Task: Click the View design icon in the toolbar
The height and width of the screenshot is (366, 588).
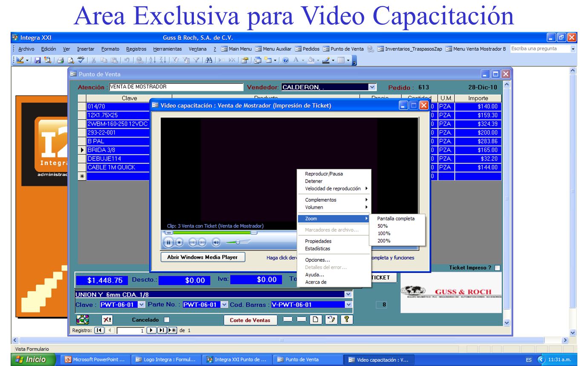Action: [x=20, y=60]
